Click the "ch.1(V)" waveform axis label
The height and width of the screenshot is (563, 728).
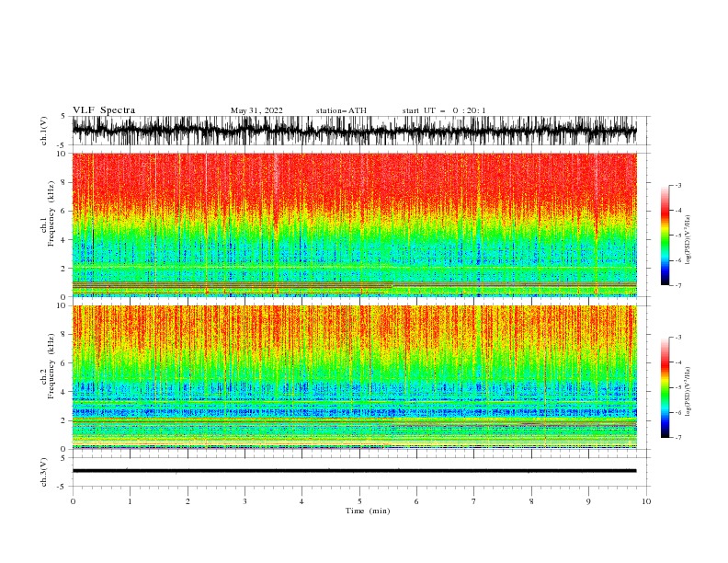point(44,131)
